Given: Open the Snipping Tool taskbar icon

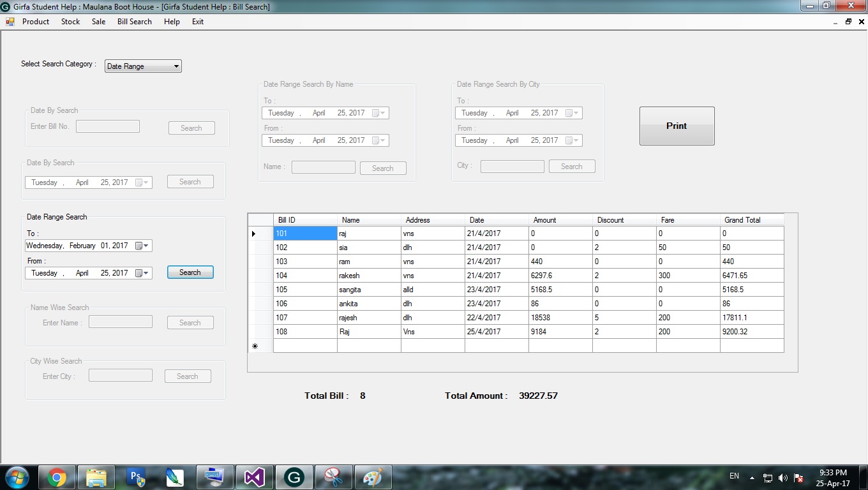Looking at the screenshot, I should tap(333, 477).
